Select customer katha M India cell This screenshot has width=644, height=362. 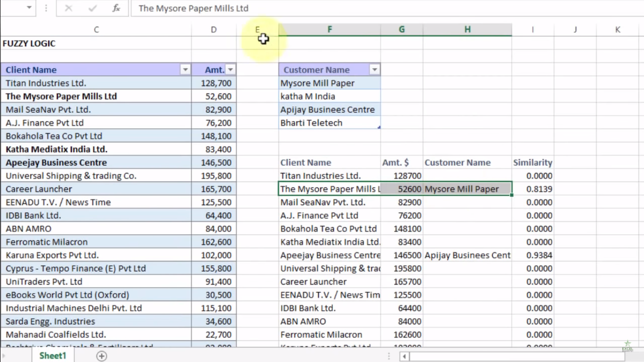[330, 96]
